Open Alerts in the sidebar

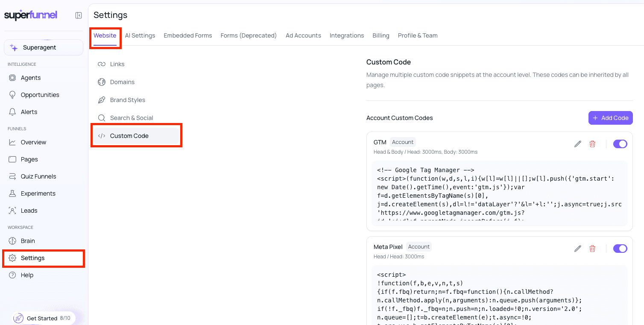(29, 112)
